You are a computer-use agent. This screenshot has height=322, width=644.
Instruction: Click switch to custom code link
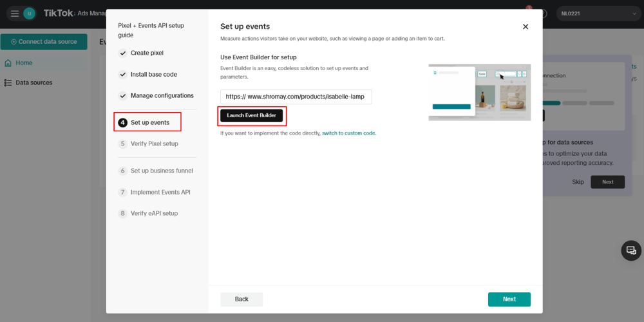(349, 133)
